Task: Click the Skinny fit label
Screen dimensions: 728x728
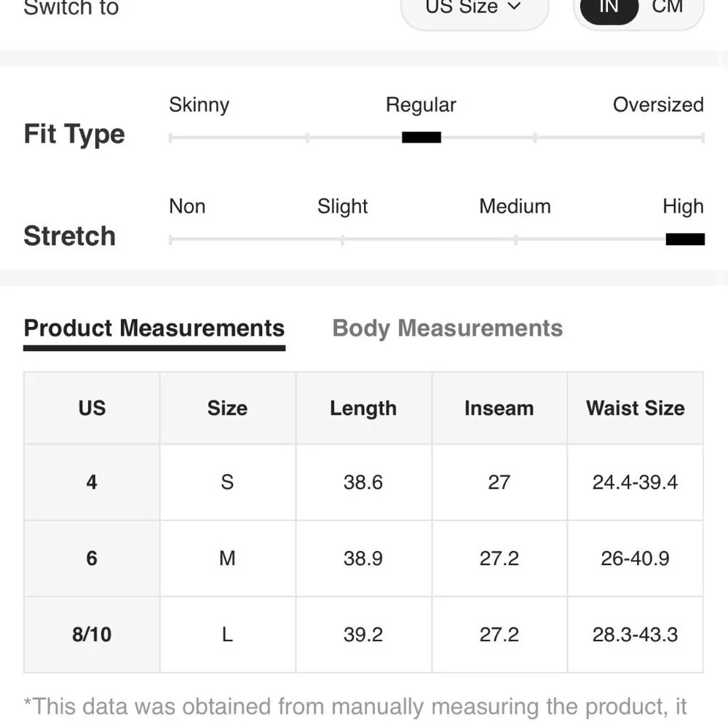Action: 199,106
